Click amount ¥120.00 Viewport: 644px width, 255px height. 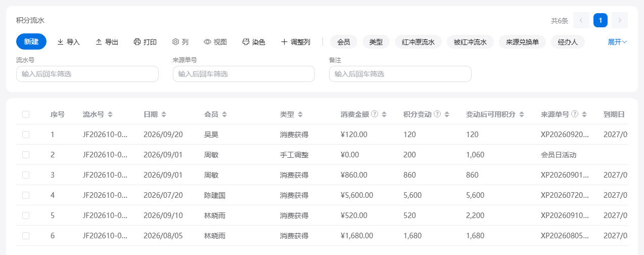[x=354, y=135]
